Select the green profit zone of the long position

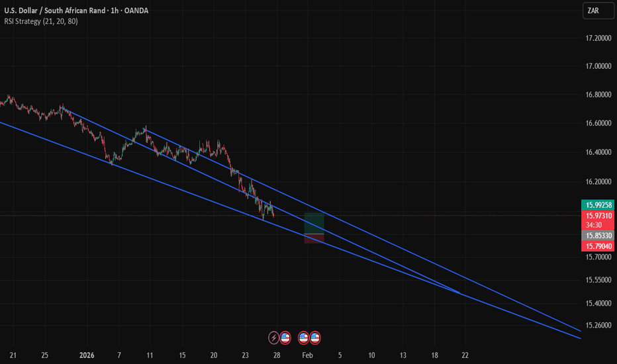coord(313,224)
